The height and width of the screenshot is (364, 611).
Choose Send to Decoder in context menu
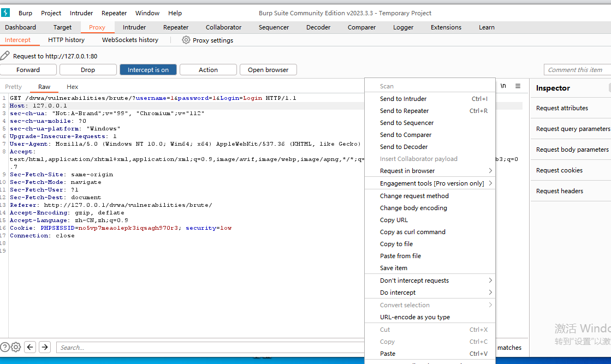430,147
